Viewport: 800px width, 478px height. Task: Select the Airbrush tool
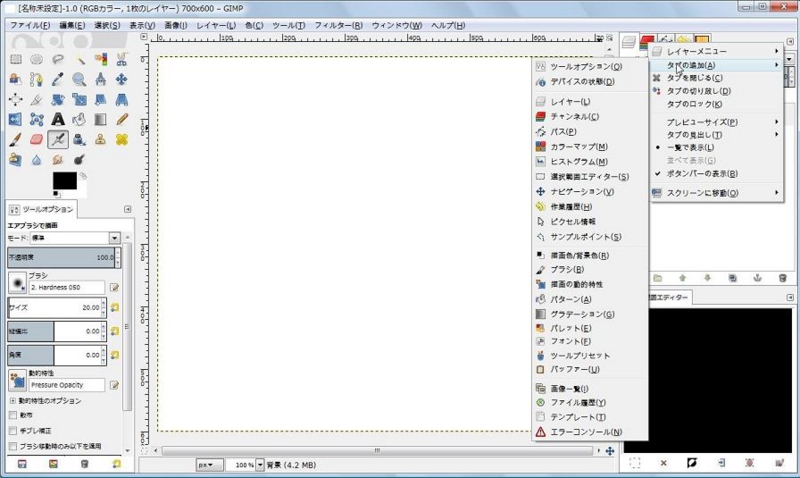[58, 139]
